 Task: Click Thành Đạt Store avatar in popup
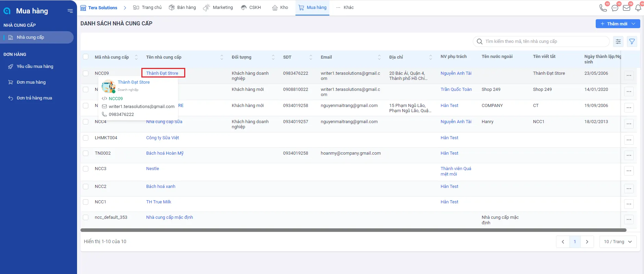109,86
